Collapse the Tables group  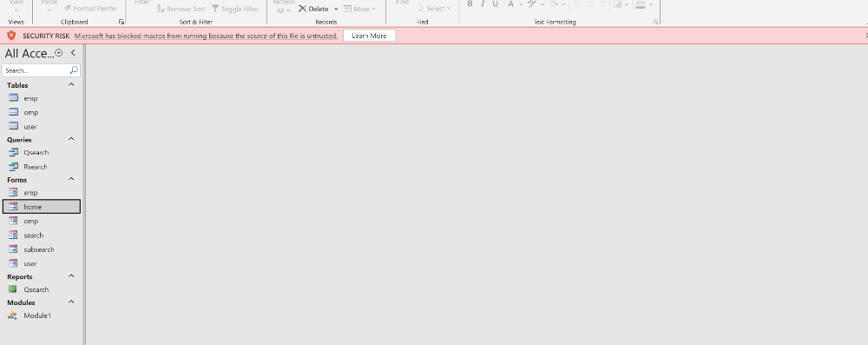(71, 85)
